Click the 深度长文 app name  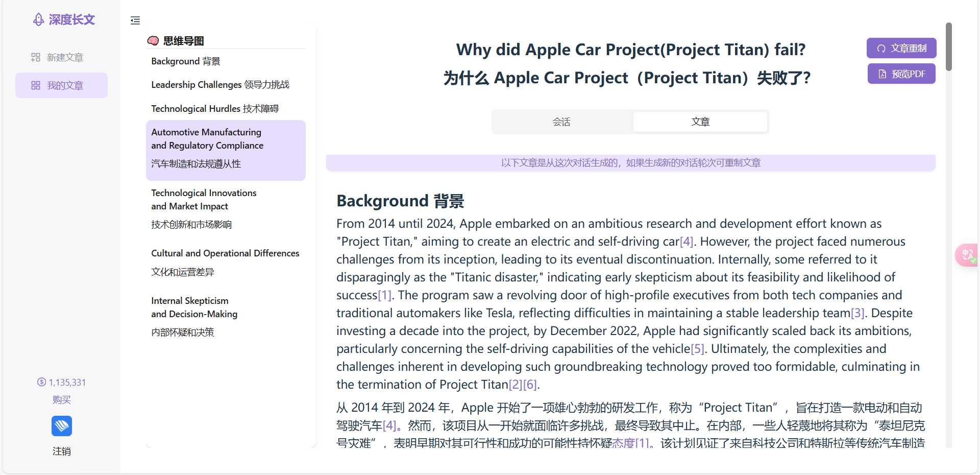tap(72, 19)
